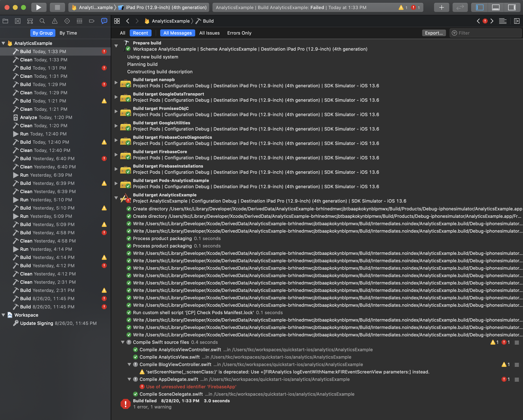This screenshot has height=420, width=523.
Task: Collapse Compile Swift source files section
Action: coord(123,342)
